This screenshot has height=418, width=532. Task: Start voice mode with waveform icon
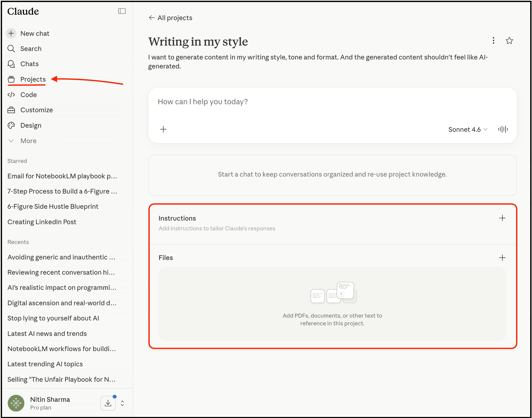click(x=503, y=129)
